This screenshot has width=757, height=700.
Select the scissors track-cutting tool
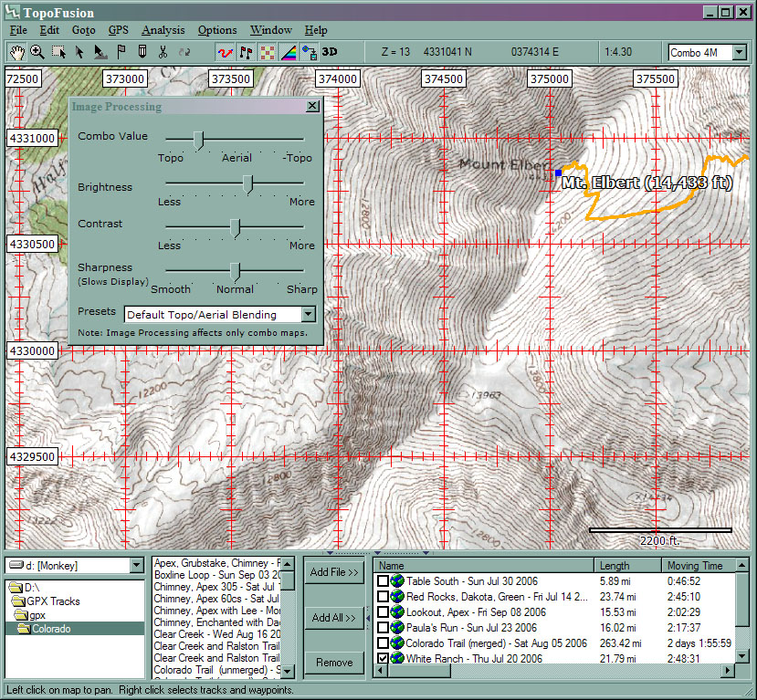pyautogui.click(x=161, y=52)
